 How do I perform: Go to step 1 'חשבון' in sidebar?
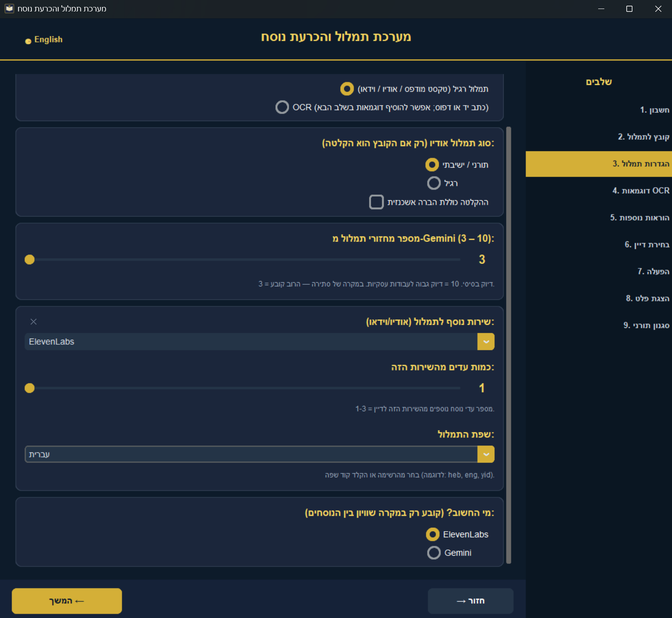(x=654, y=110)
